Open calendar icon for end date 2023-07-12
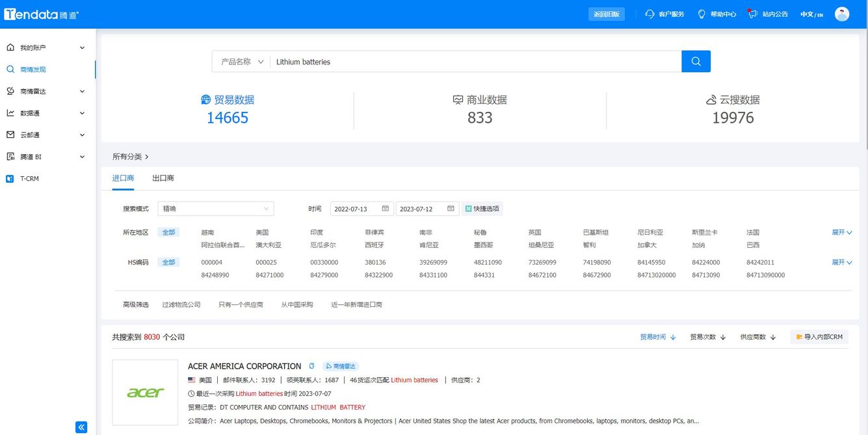This screenshot has width=868, height=435. [x=451, y=209]
